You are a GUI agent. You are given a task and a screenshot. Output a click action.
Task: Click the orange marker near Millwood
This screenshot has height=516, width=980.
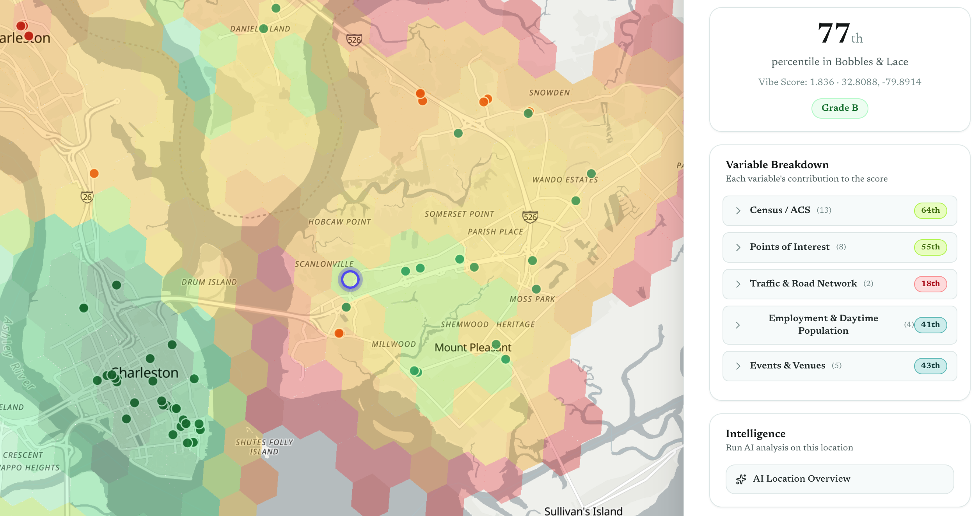(339, 333)
